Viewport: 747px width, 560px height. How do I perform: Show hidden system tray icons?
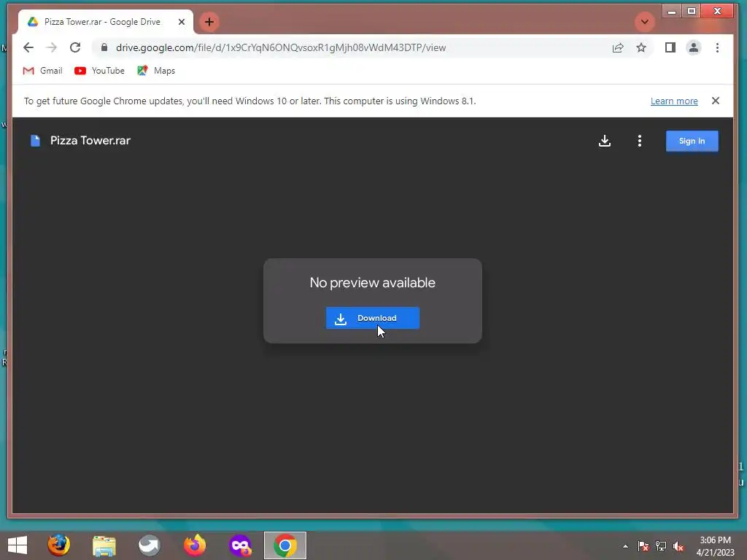click(x=625, y=546)
